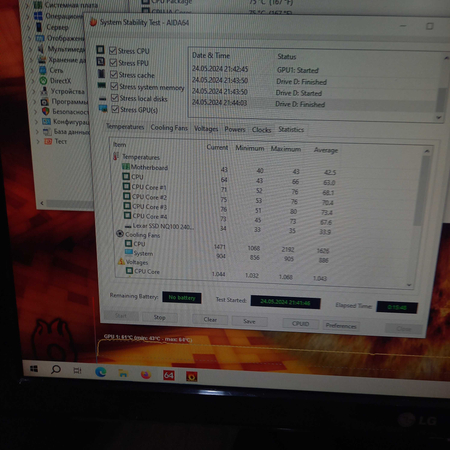
Task: Expand the Сервер tree node
Action: tap(28, 27)
